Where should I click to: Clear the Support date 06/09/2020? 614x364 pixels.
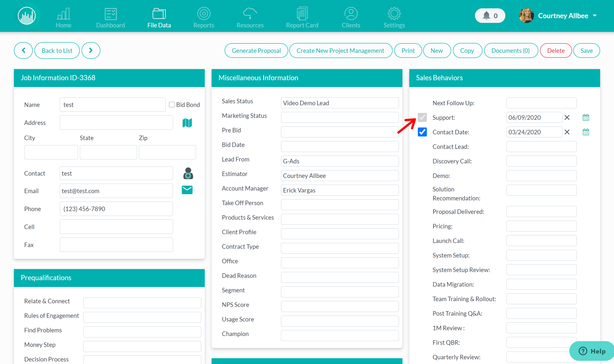pos(567,118)
